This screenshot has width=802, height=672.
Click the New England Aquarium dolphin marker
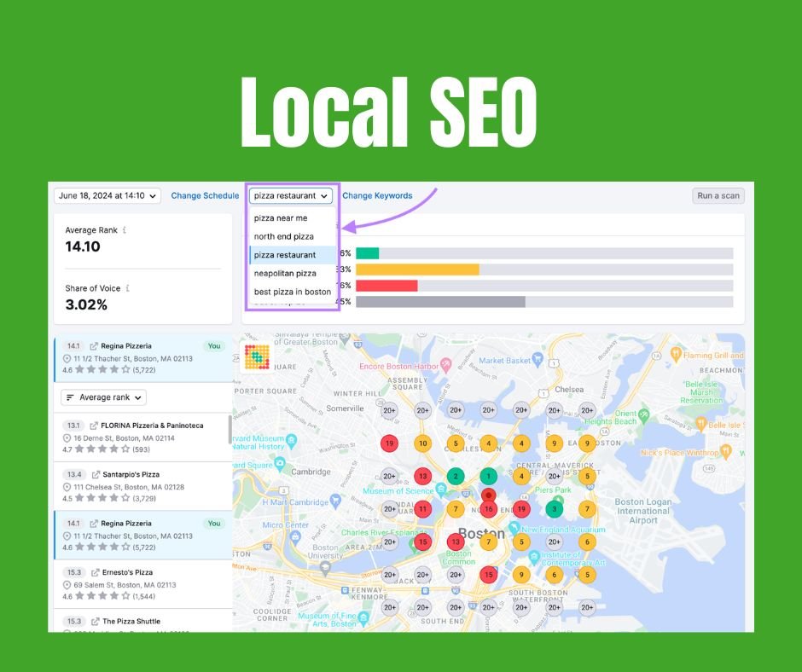tap(514, 527)
